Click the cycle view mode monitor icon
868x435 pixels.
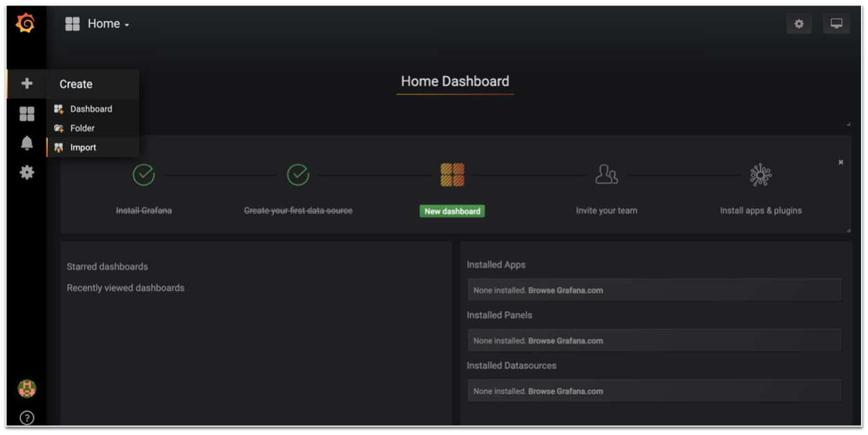pyautogui.click(x=837, y=24)
